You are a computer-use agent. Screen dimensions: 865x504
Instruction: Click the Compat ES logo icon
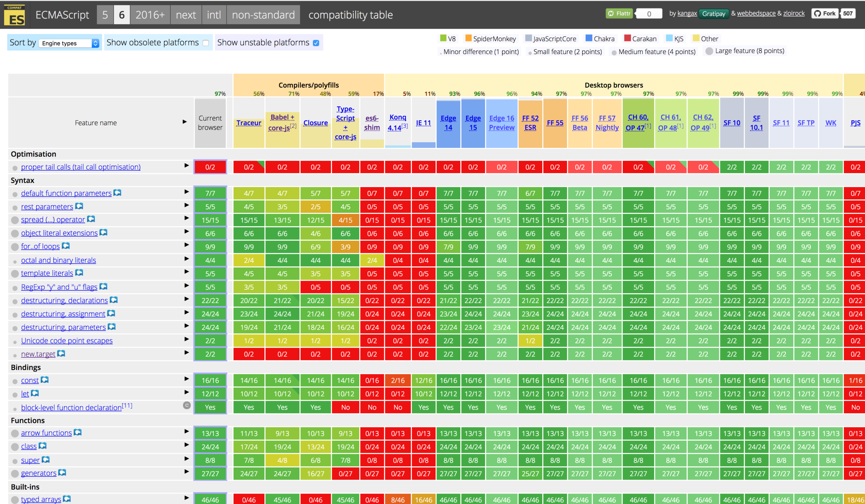[15, 15]
